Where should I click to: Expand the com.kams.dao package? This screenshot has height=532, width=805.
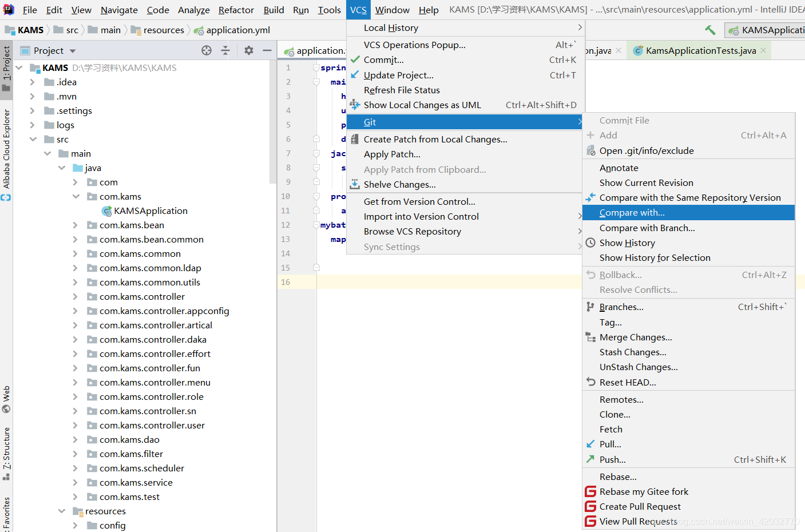point(76,439)
